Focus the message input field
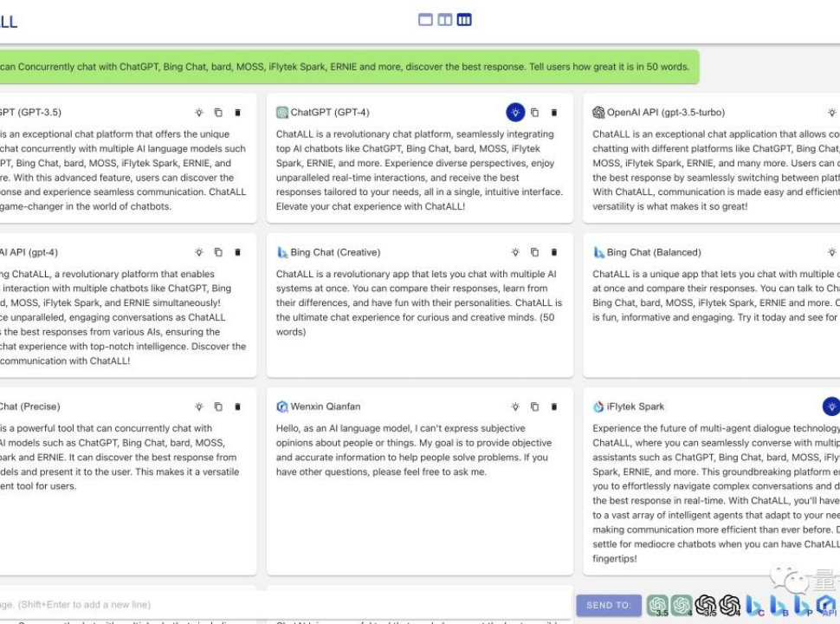Image resolution: width=840 pixels, height=624 pixels. point(286,605)
